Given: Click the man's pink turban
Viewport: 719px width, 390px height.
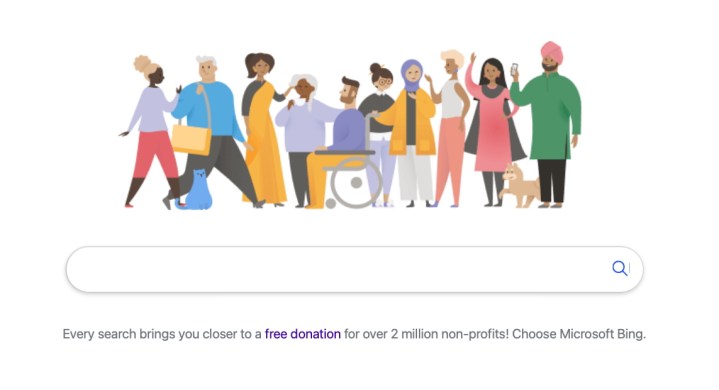Looking at the screenshot, I should (552, 51).
